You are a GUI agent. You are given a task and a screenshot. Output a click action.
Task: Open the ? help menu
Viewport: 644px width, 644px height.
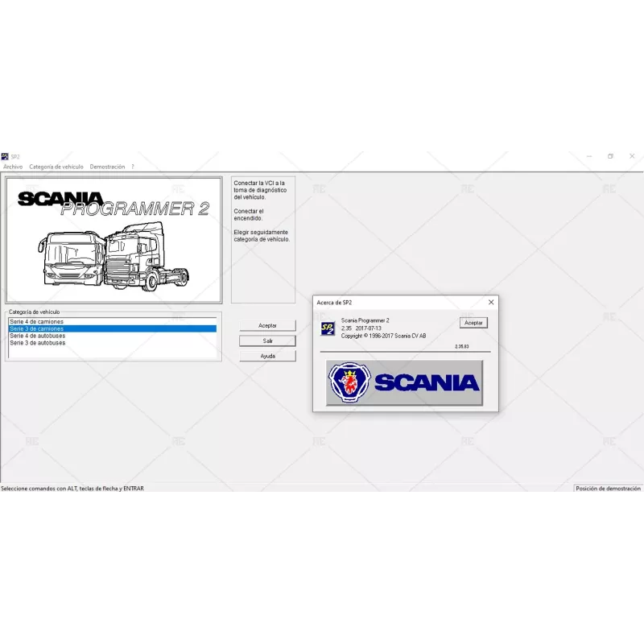(133, 167)
